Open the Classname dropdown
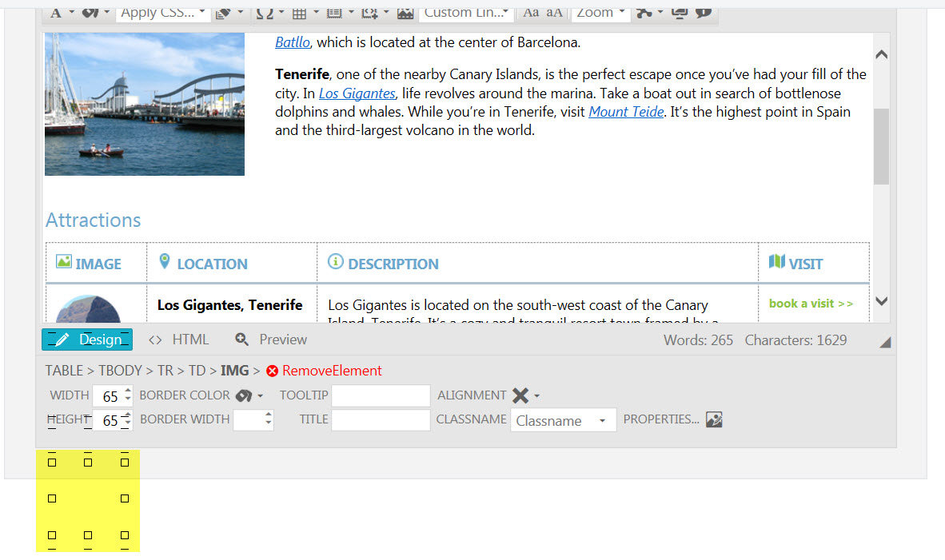This screenshot has height=560, width=945. pyautogui.click(x=564, y=420)
